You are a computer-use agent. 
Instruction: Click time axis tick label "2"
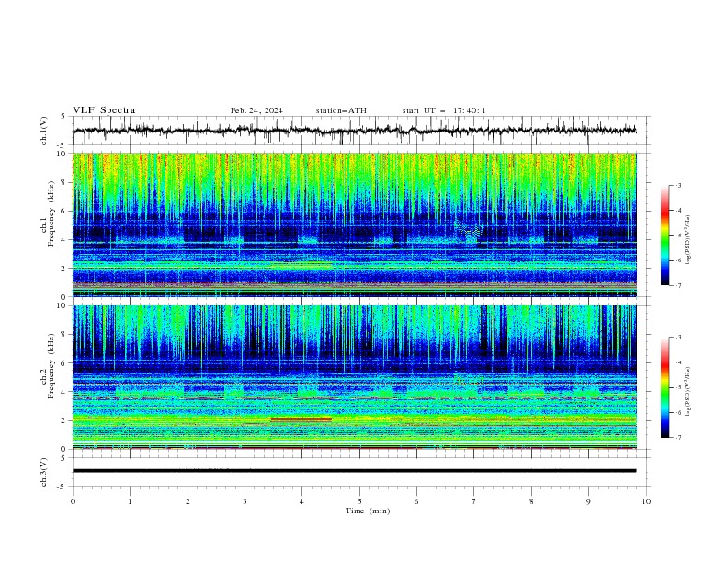[x=188, y=501]
